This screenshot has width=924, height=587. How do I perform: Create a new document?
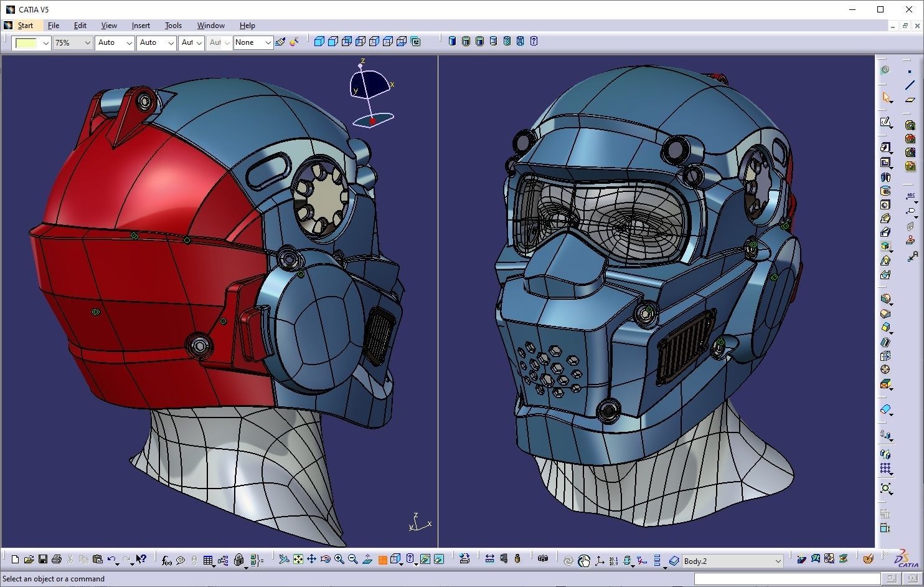click(x=15, y=560)
